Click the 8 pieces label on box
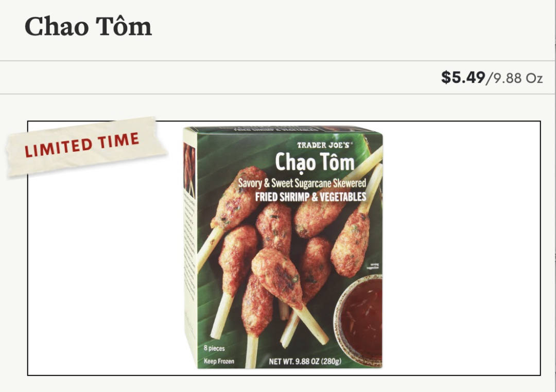Image resolution: width=556 pixels, height=392 pixels. click(214, 348)
